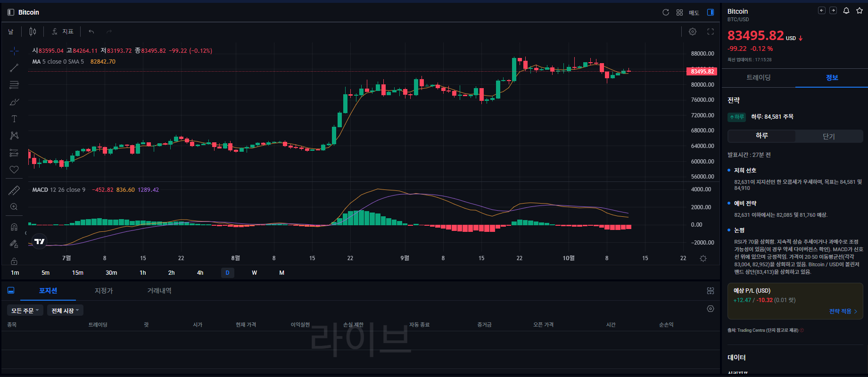
Task: Expand the 전체 시장 dropdown
Action: 66,311
